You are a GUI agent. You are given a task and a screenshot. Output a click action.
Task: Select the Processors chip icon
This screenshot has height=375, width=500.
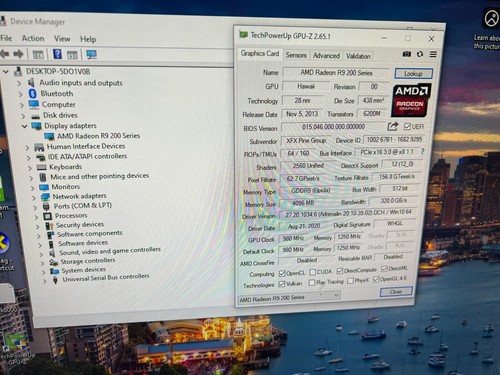[x=47, y=216]
